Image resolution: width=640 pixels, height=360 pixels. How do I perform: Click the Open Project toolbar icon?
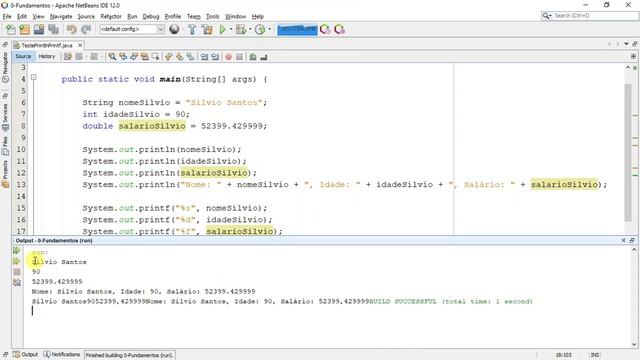coord(39,29)
